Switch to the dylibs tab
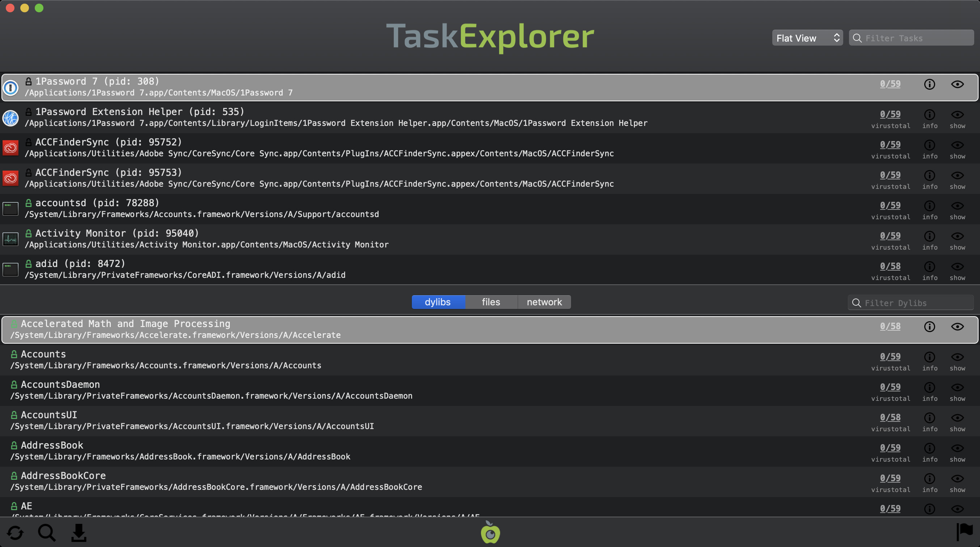The image size is (980, 547). tap(438, 302)
